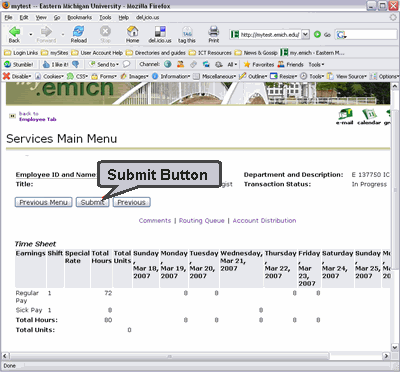The width and height of the screenshot is (400, 372).
Task: Open the mySites bookmark folder
Action: (x=55, y=53)
